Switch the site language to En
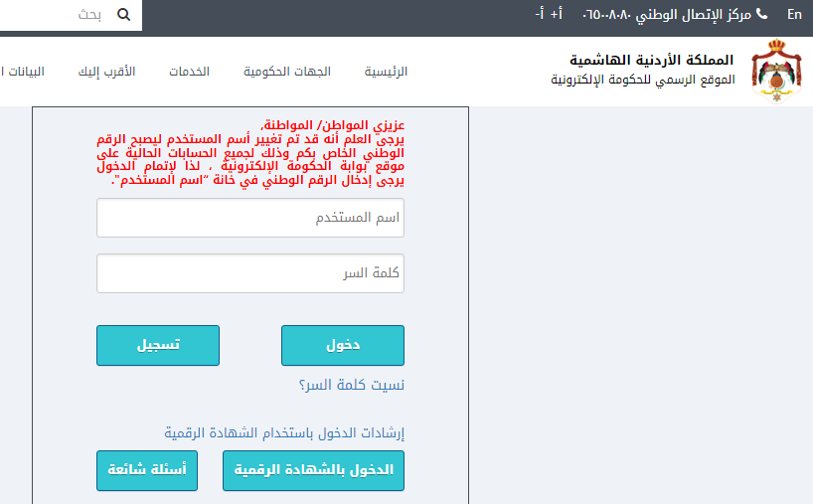Screen dimensions: 813x504 (x=794, y=14)
